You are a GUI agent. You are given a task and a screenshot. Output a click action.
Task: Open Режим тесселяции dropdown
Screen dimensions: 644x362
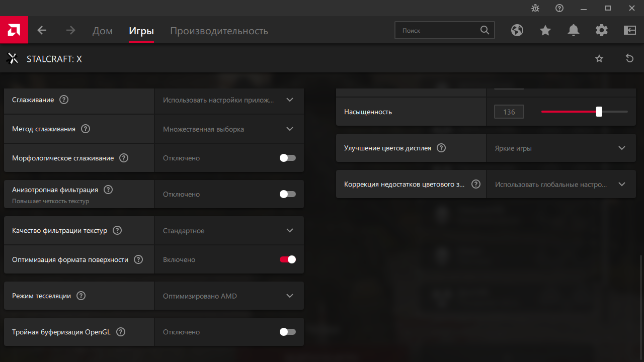point(229,296)
